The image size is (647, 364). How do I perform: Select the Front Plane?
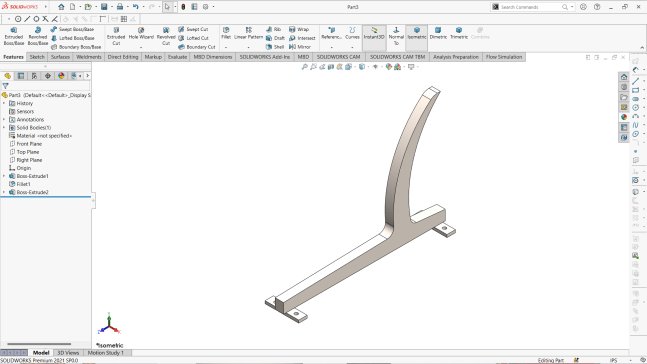point(26,144)
